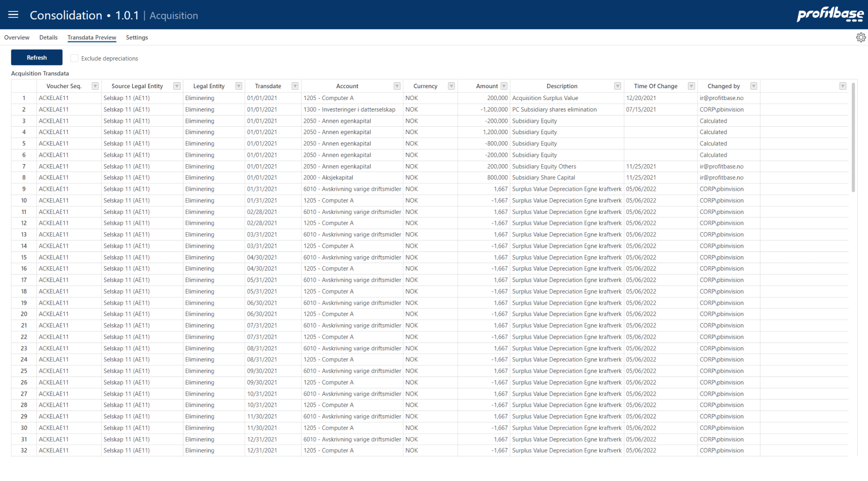Click 'Consolidation • 1.0.1' title
This screenshot has height=481, width=868.
(x=84, y=15)
